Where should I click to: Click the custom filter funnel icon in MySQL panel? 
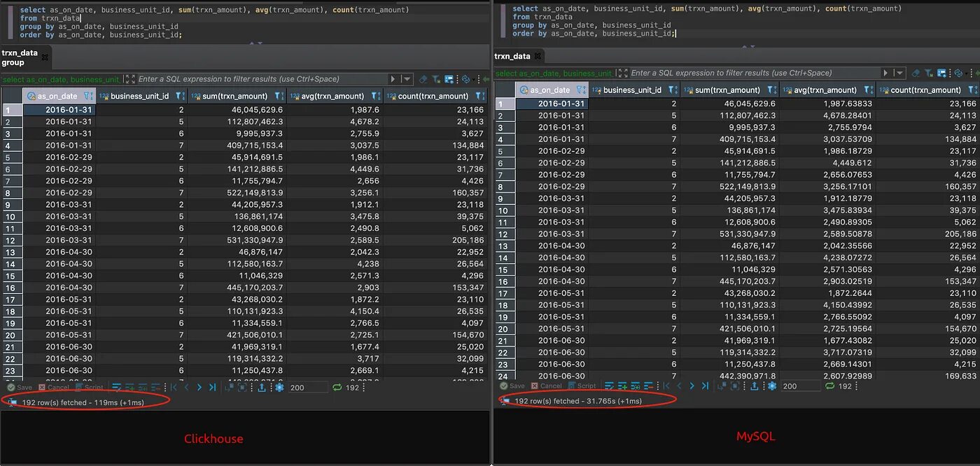pyautogui.click(x=929, y=73)
